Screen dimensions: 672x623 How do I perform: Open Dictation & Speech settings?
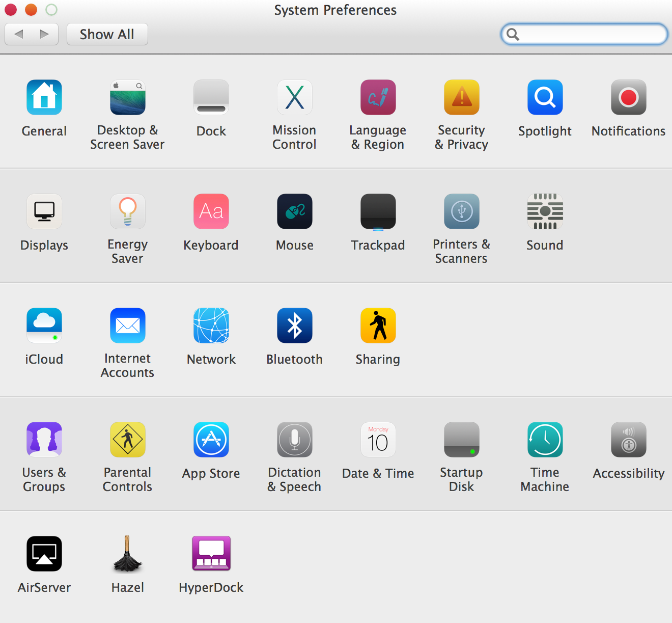[x=295, y=440]
